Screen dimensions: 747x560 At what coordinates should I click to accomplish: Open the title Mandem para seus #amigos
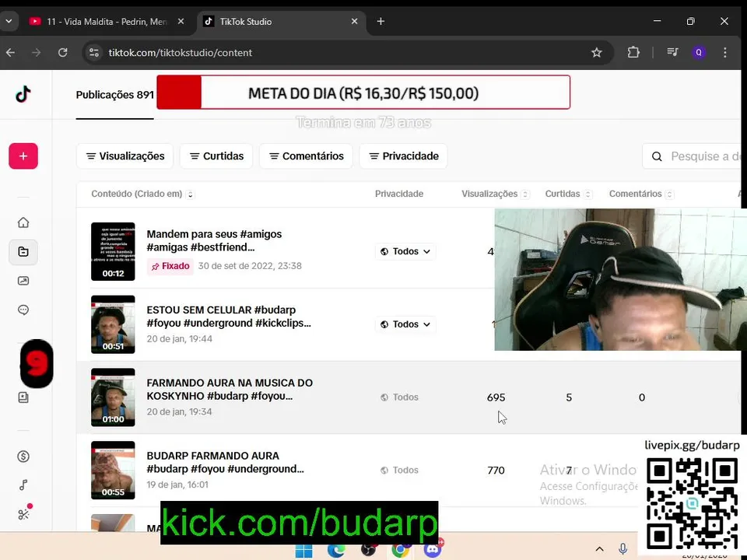(x=214, y=240)
